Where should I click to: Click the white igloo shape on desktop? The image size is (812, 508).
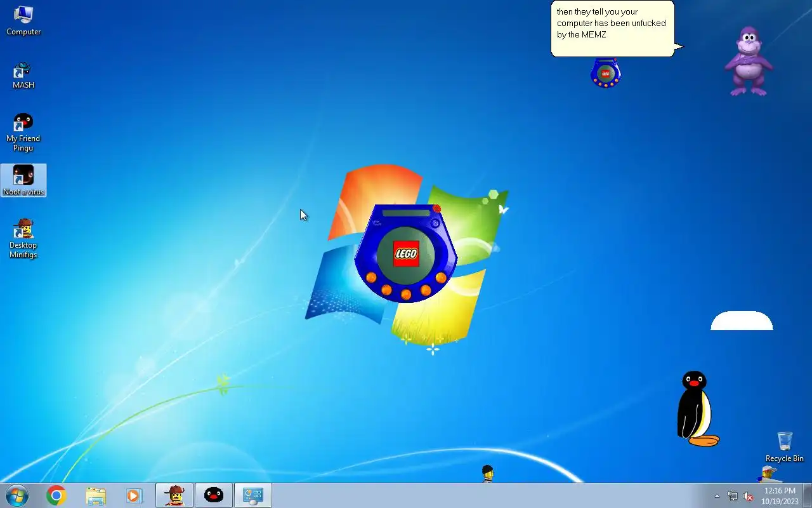click(x=742, y=321)
